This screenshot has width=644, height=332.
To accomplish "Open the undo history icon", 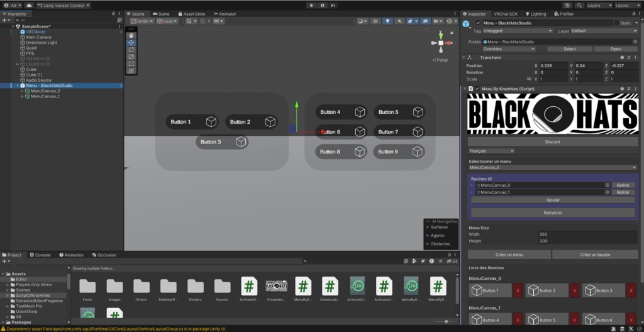I will point(568,5).
